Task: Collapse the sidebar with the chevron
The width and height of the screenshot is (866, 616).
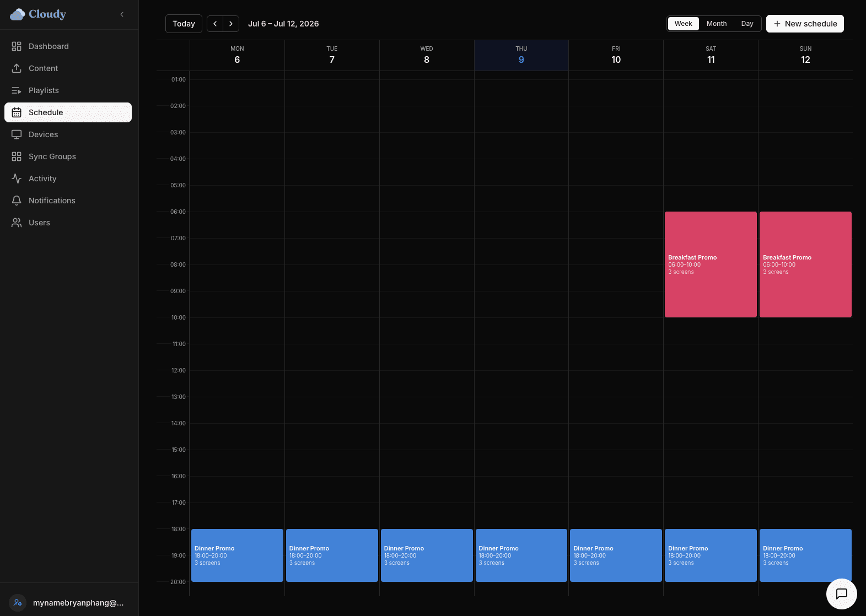Action: (x=122, y=14)
